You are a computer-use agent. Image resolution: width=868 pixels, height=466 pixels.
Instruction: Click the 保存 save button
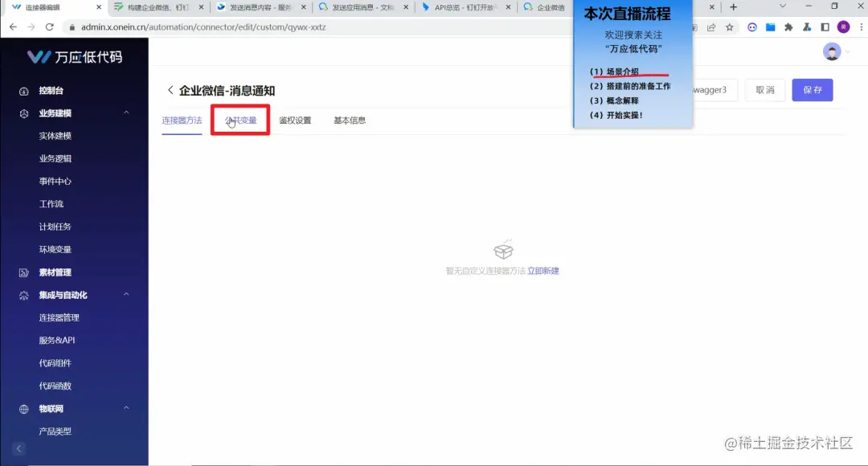(812, 91)
